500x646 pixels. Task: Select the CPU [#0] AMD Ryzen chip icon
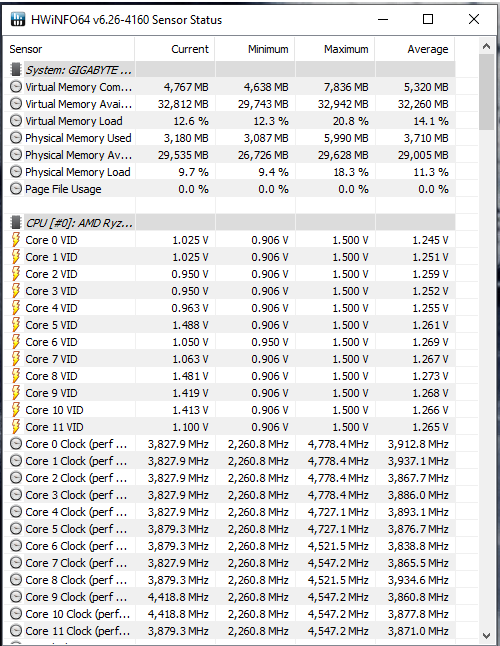(16, 223)
